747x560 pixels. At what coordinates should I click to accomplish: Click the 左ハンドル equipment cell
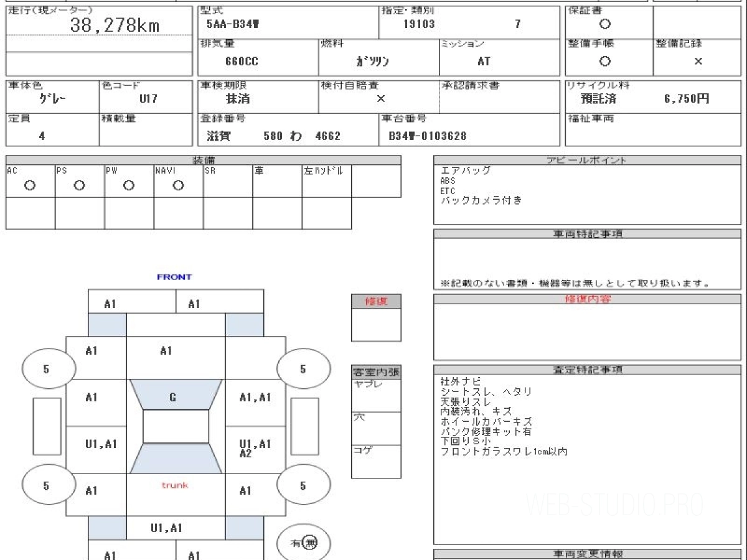click(x=327, y=181)
